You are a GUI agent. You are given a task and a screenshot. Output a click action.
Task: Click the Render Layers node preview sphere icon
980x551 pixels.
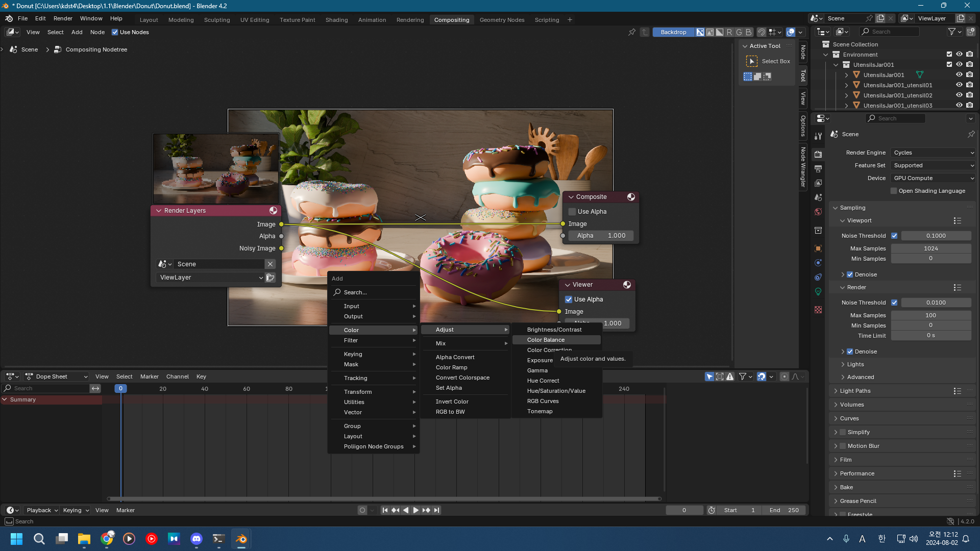[x=274, y=211]
